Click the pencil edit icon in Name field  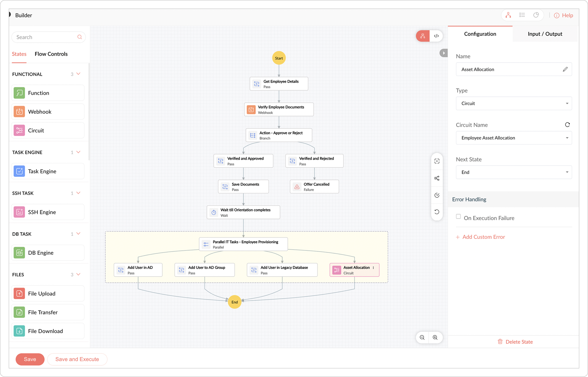click(x=565, y=69)
